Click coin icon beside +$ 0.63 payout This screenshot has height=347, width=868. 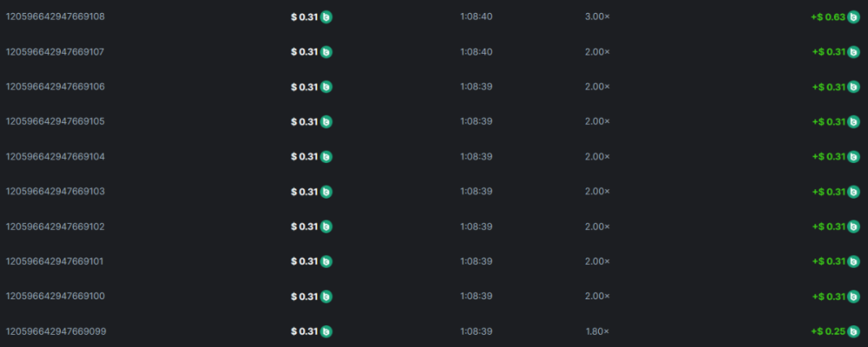click(853, 17)
